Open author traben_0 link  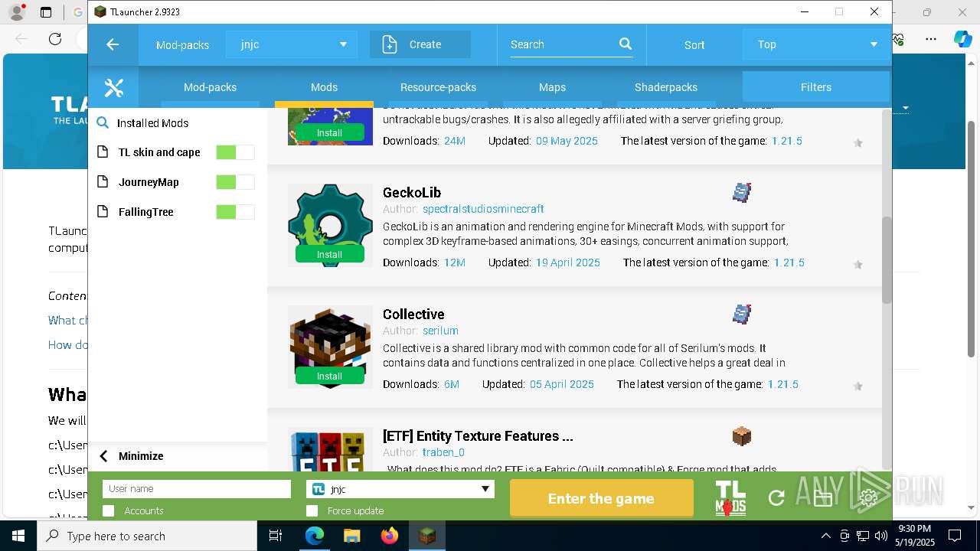pos(443,452)
